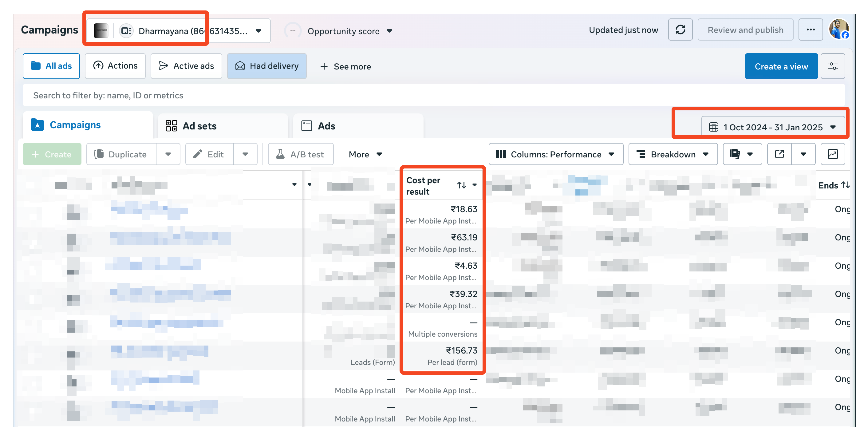Open the date range 1 Oct 2024 - 31 Jan 2025
The height and width of the screenshot is (439, 868).
[x=773, y=127]
